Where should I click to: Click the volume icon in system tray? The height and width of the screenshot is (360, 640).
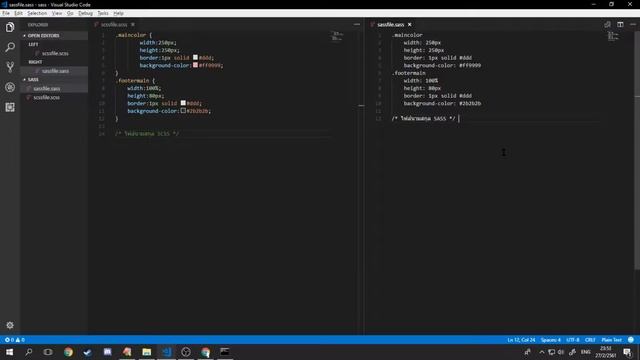(561, 352)
